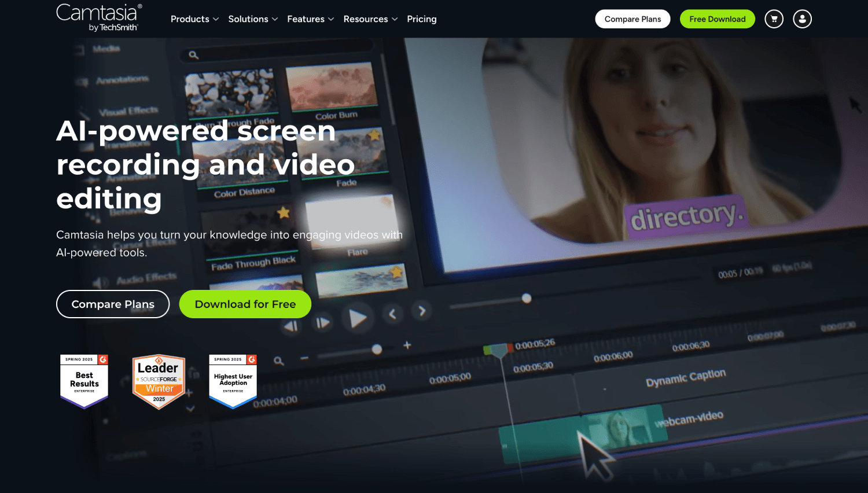Click the Color Distance label
This screenshot has height=493, width=868.
(x=244, y=192)
